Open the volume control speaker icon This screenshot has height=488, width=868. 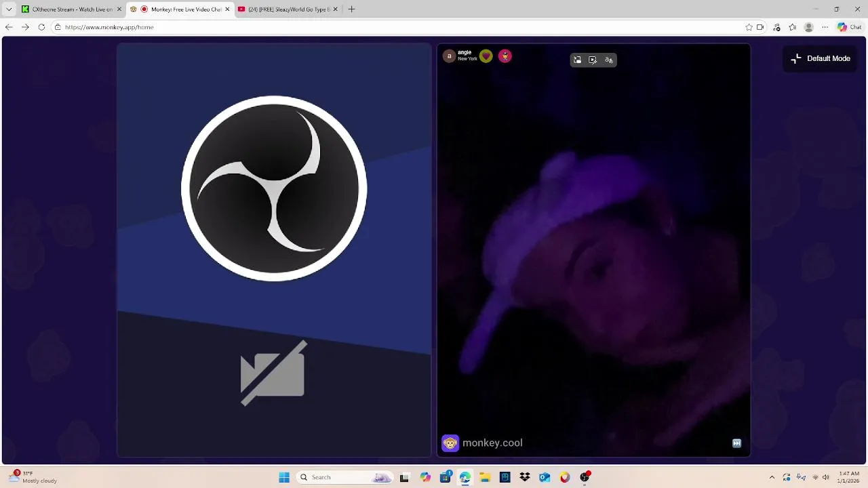[826, 477]
